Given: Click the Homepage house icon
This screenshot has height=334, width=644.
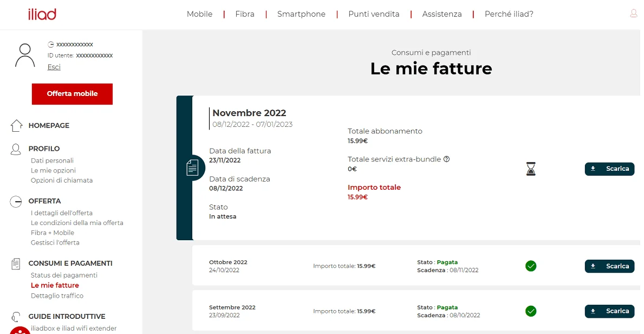Looking at the screenshot, I should pyautogui.click(x=16, y=125).
